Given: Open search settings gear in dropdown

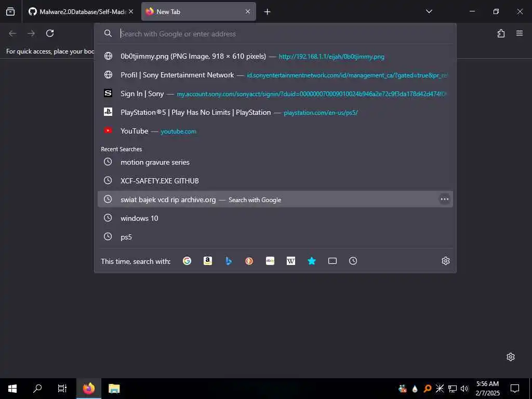Looking at the screenshot, I should [x=445, y=261].
